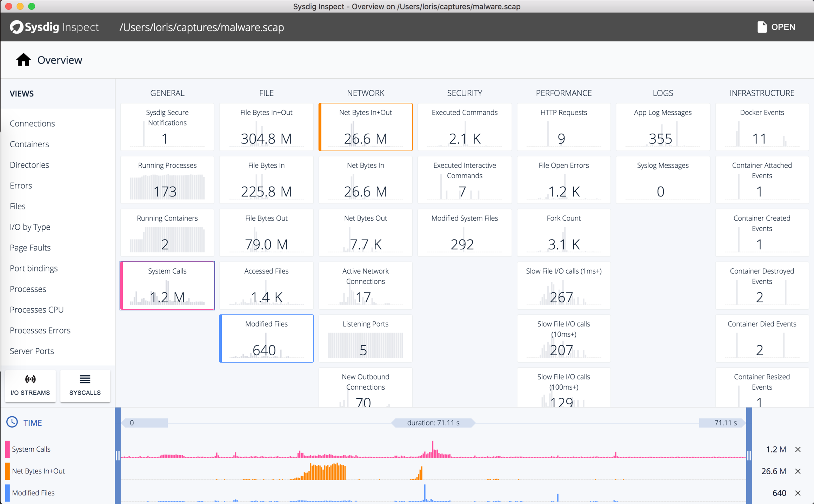
Task: Remove Modified Files from the timeline
Action: click(x=798, y=493)
